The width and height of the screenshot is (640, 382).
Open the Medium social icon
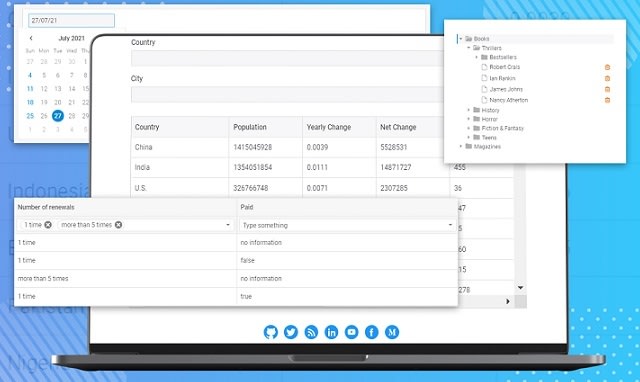click(x=392, y=332)
